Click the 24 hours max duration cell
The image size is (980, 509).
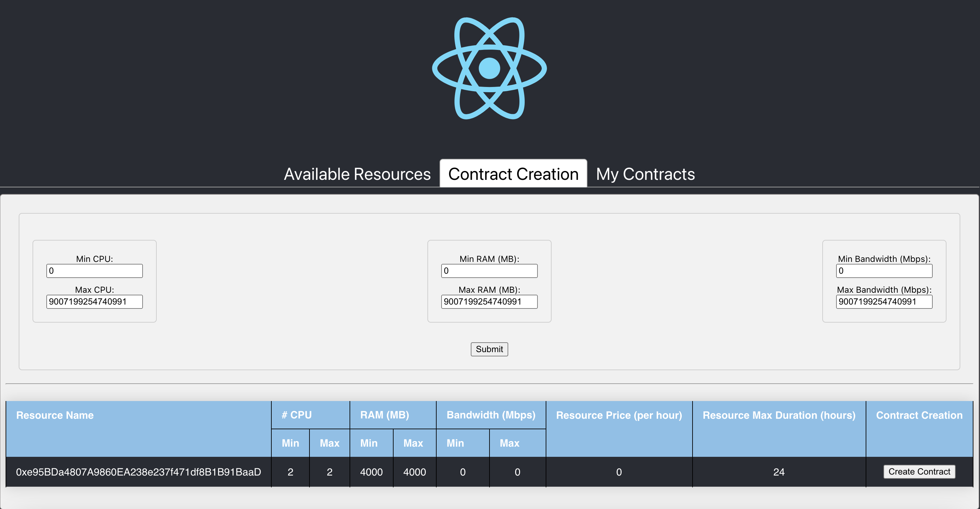click(x=779, y=472)
